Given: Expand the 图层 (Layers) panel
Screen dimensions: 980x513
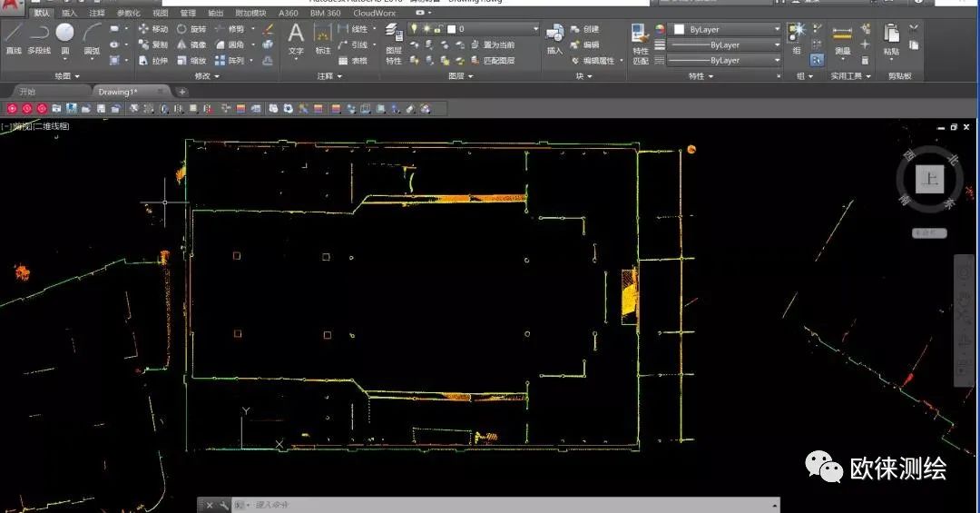Looking at the screenshot, I should pos(461,75).
